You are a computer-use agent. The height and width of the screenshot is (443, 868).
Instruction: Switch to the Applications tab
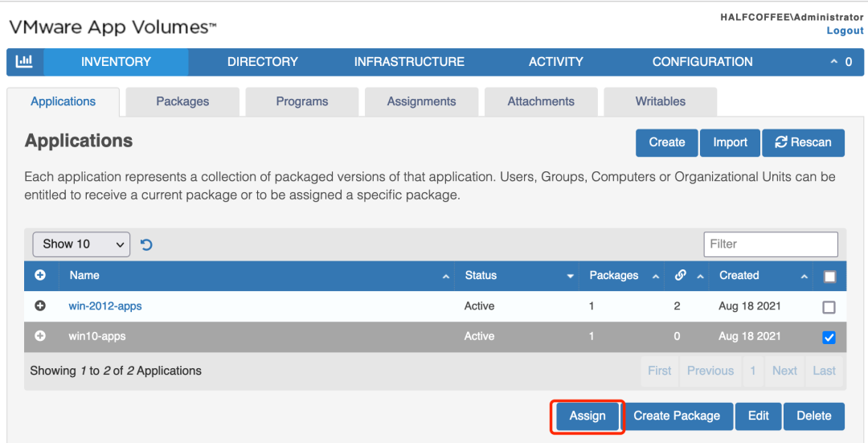coord(63,102)
